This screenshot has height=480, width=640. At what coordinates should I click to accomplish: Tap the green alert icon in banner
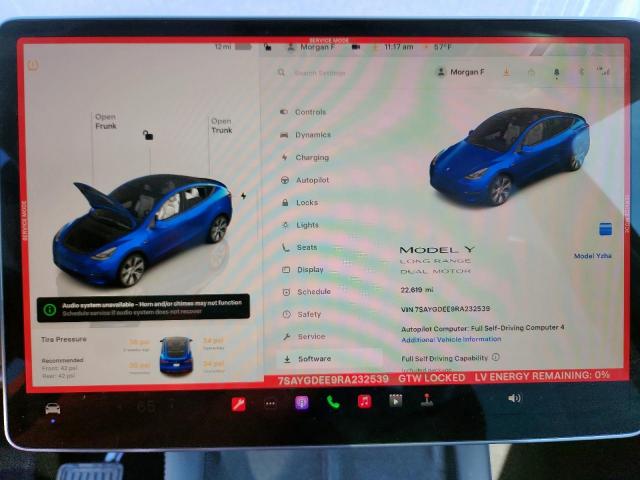[50, 310]
